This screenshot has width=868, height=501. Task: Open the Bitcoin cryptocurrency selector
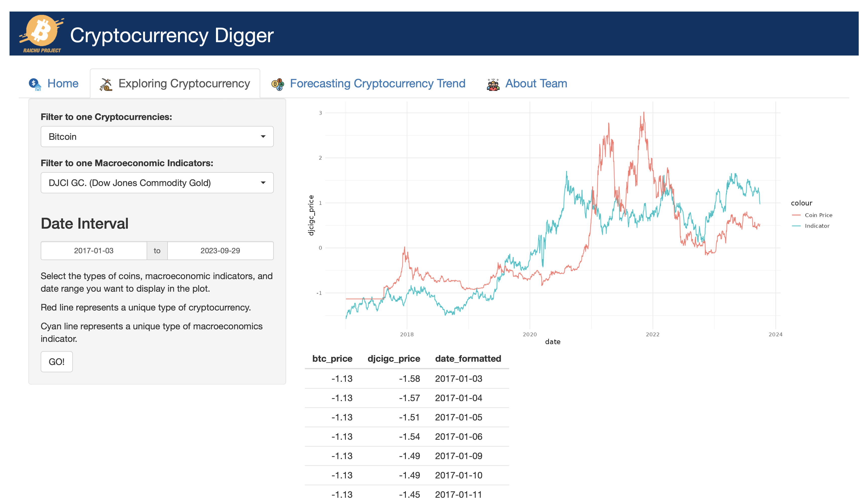tap(151, 137)
